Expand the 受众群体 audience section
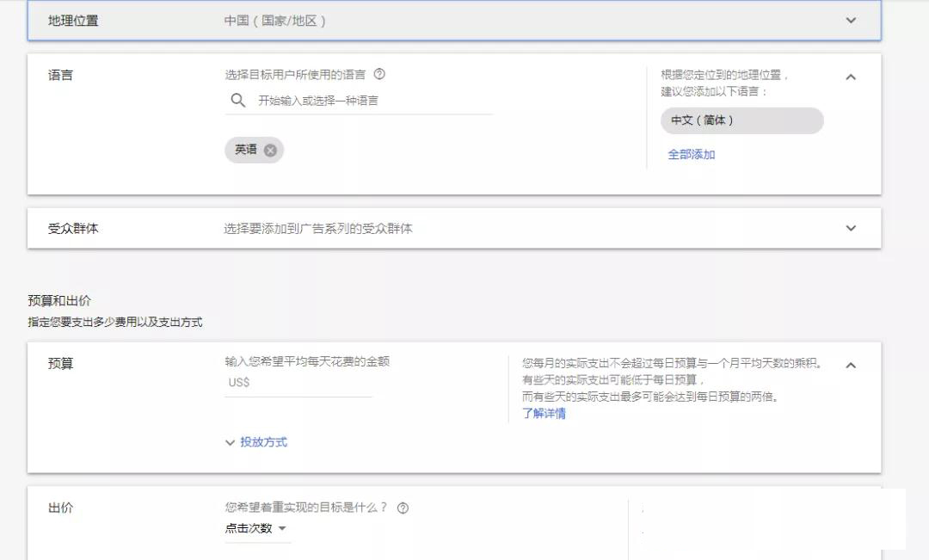The image size is (929, 560). [x=851, y=228]
